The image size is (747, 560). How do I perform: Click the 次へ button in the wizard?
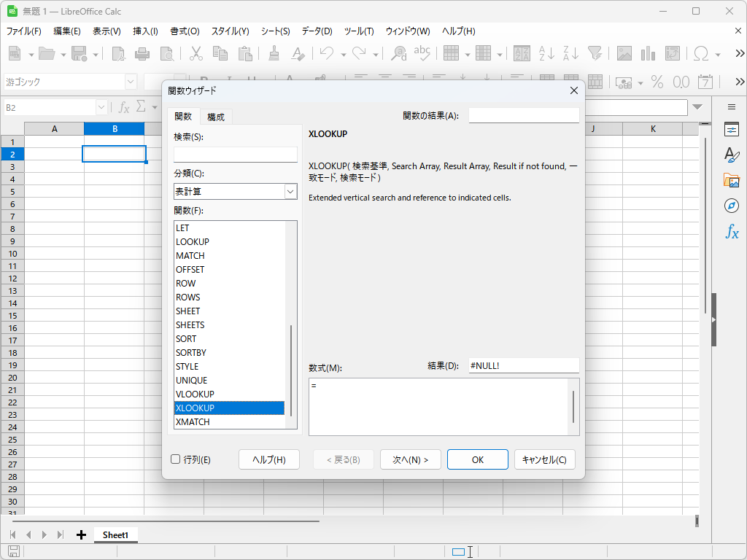point(410,459)
